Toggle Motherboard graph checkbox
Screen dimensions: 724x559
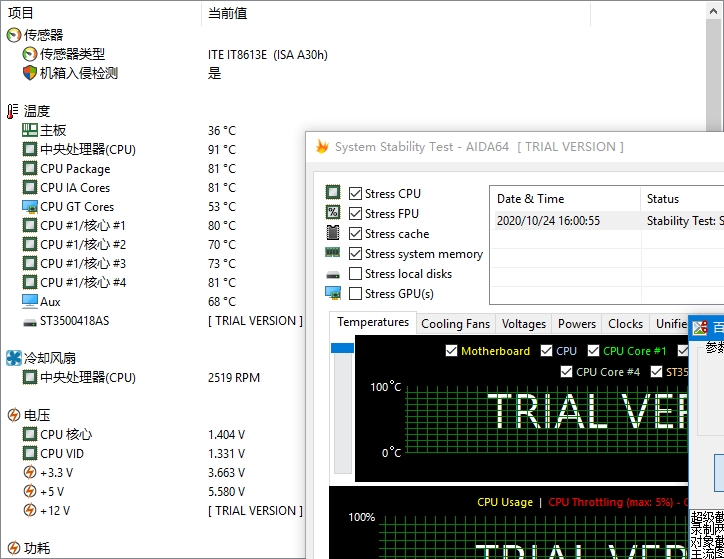click(x=452, y=351)
